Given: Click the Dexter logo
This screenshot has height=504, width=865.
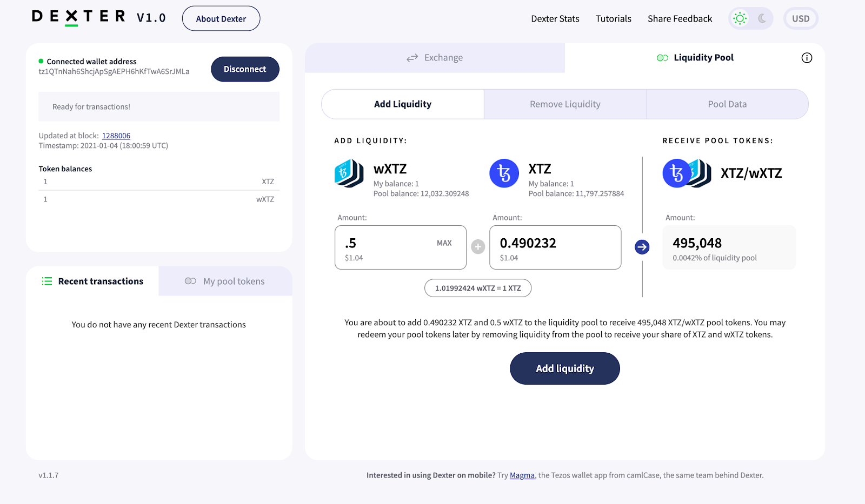Looking at the screenshot, I should pyautogui.click(x=79, y=17).
